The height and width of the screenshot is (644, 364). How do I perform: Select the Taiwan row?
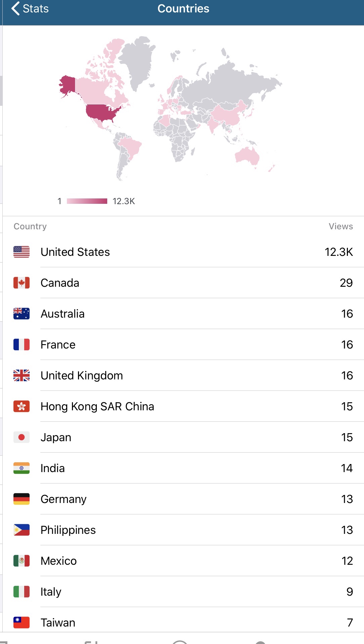click(181, 622)
